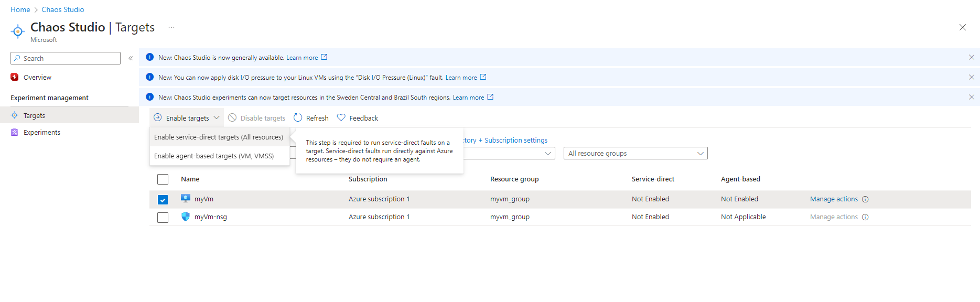Collapse the sidebar with the double-chevron icon
Viewport: 980px width, 302px height.
coord(131,58)
